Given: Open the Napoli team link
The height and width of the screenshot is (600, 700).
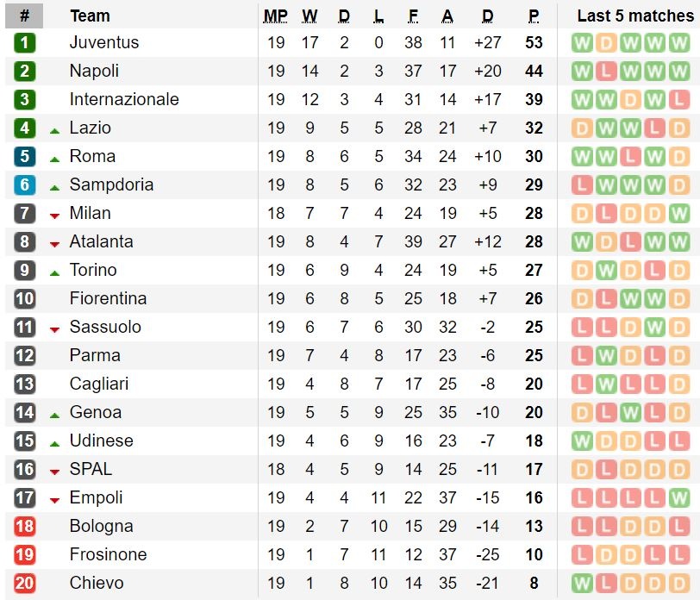Looking at the screenshot, I should click(94, 71).
